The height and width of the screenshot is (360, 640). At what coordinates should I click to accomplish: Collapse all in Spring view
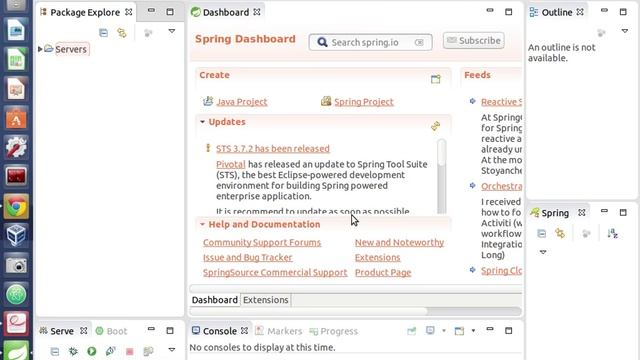[542, 233]
